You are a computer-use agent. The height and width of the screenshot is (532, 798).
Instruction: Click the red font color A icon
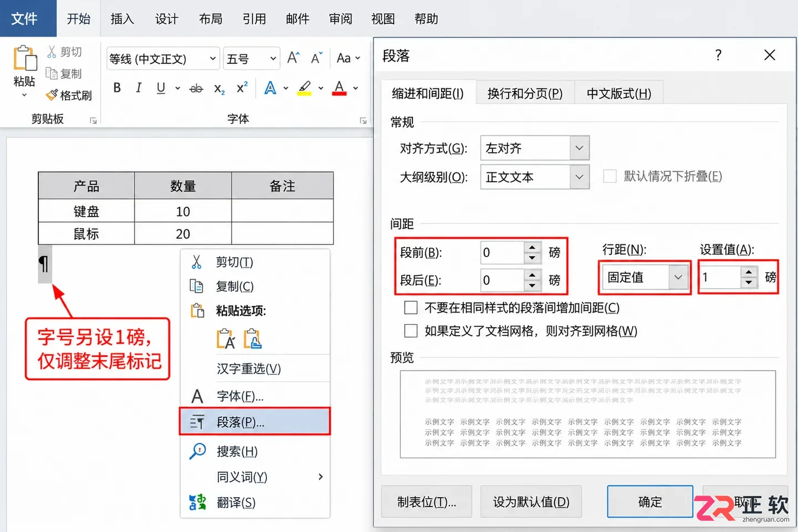(x=339, y=88)
